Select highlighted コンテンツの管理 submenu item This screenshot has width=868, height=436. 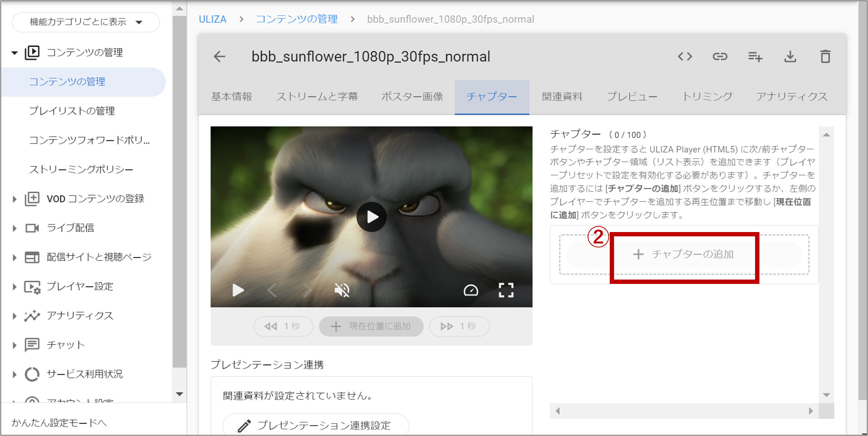(x=84, y=82)
